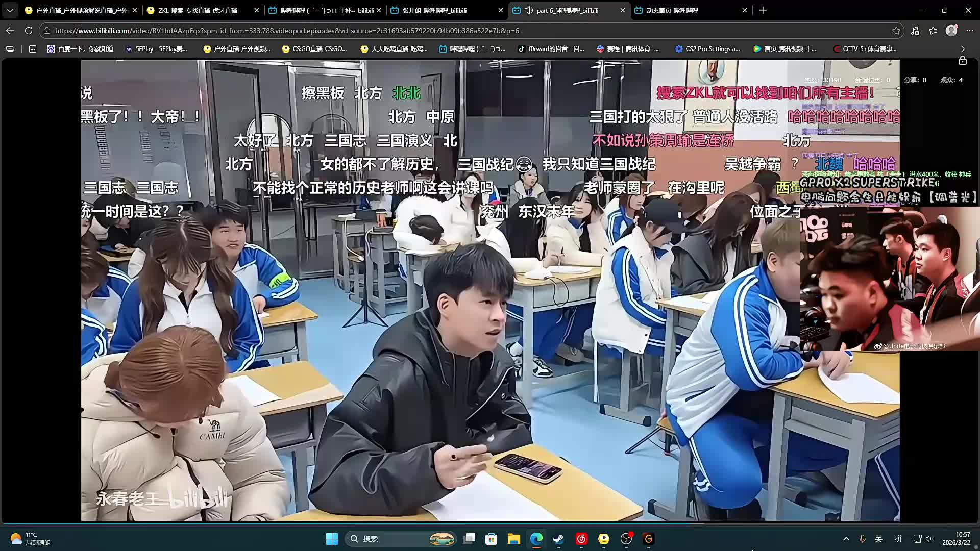Click the new tab plus button

click(763, 10)
